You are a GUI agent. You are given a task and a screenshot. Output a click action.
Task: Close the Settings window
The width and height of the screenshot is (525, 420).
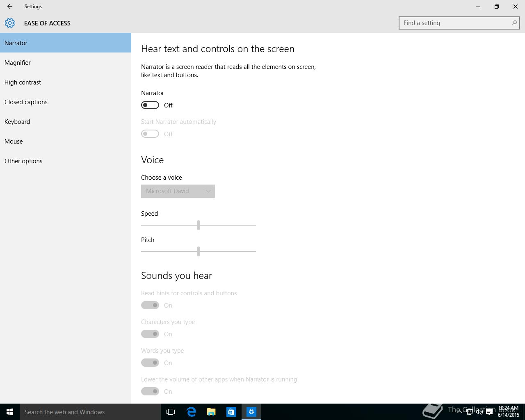[x=516, y=7]
